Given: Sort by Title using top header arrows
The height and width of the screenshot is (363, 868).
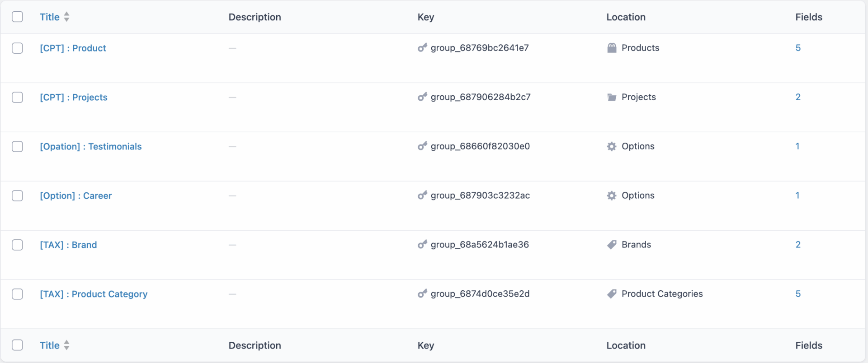Looking at the screenshot, I should (x=66, y=17).
